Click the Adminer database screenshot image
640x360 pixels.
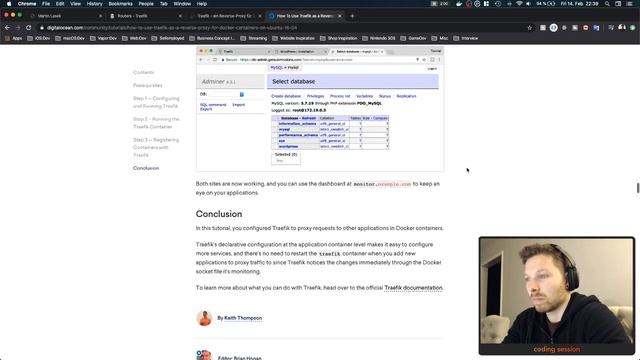[x=320, y=109]
